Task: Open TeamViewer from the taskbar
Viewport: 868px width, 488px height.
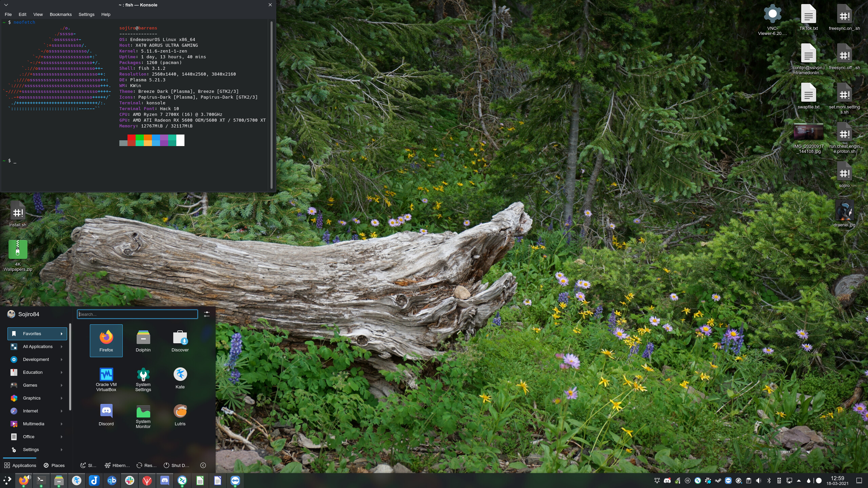Action: coord(235,480)
